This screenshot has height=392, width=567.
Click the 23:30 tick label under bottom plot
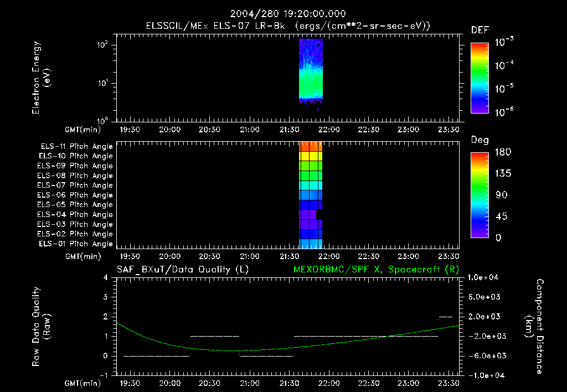449,383
